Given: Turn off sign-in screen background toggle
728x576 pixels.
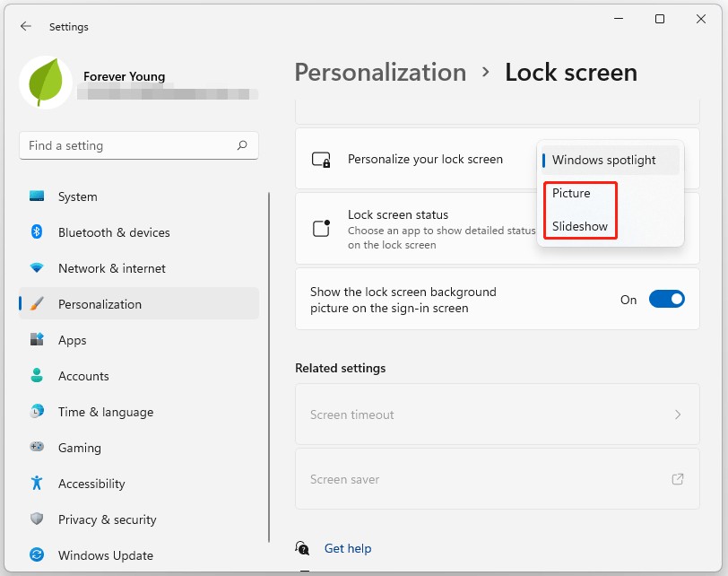Looking at the screenshot, I should click(x=667, y=299).
